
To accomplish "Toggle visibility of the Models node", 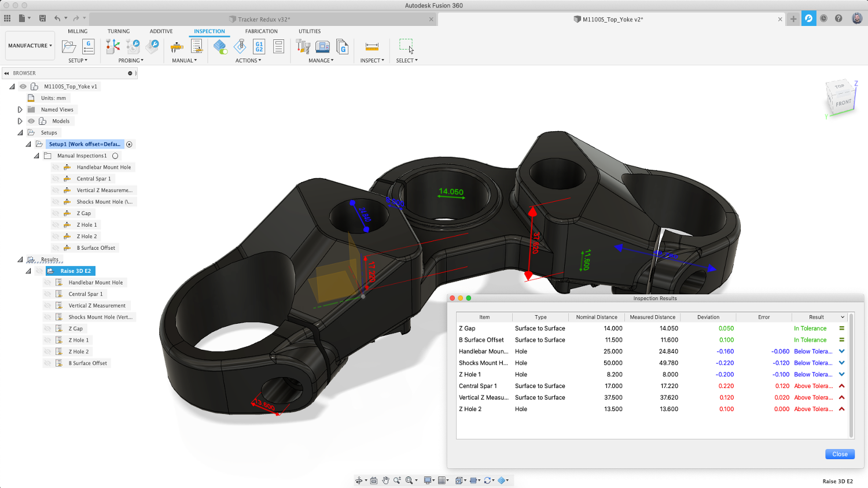I will click(31, 121).
